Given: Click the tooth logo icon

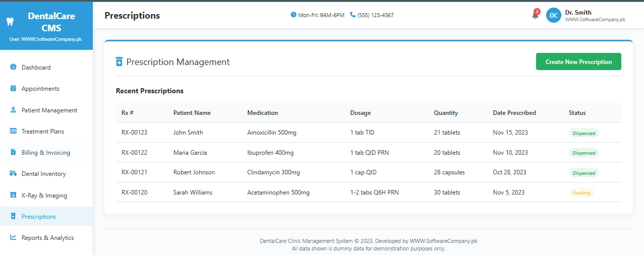Looking at the screenshot, I should click(x=9, y=22).
